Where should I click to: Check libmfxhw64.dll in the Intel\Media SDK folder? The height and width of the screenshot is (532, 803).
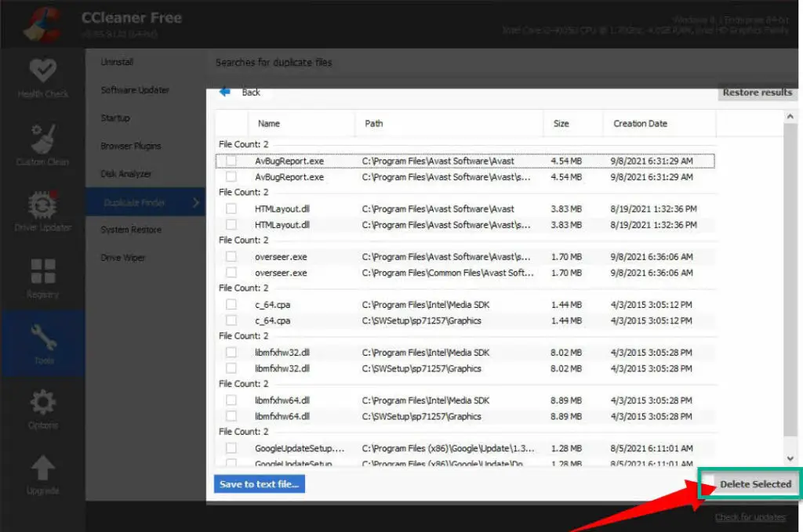click(x=231, y=400)
